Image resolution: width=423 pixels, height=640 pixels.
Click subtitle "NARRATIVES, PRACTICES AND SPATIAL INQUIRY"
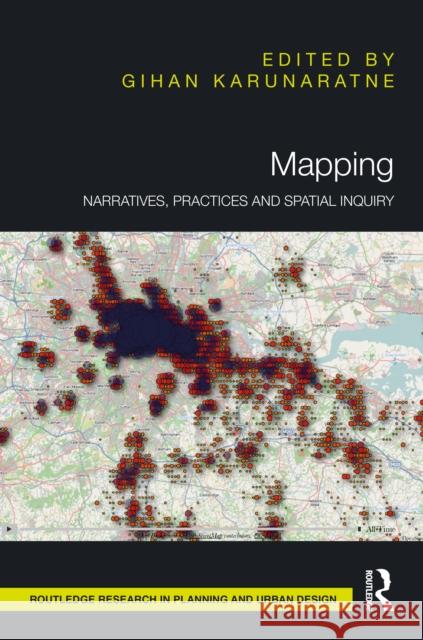[238, 200]
